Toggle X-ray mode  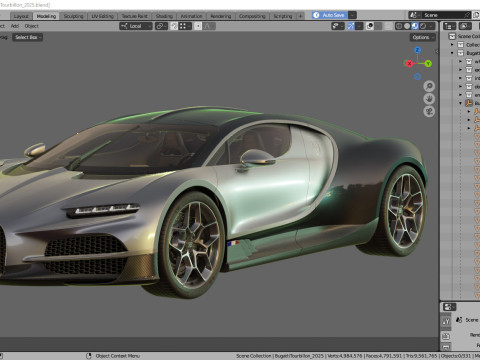388,26
